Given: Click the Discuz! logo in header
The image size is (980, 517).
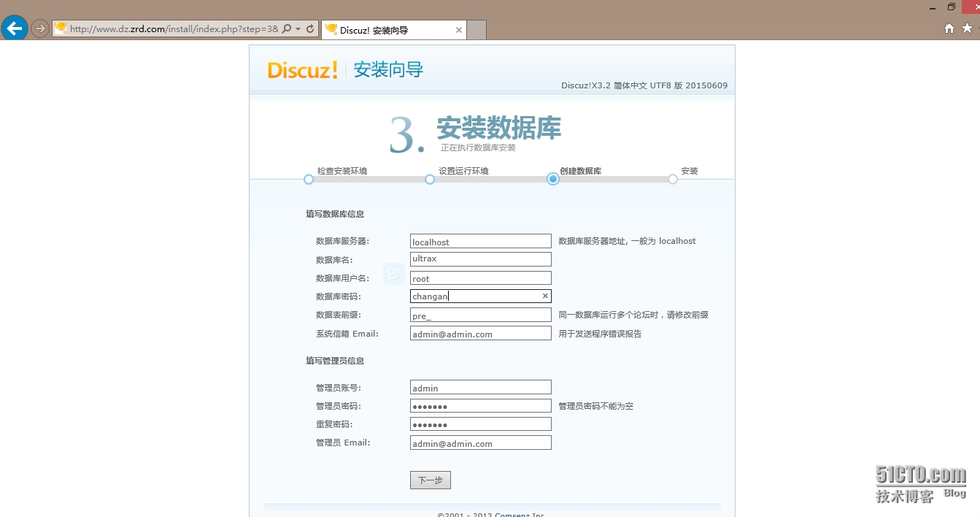Looking at the screenshot, I should tap(302, 70).
